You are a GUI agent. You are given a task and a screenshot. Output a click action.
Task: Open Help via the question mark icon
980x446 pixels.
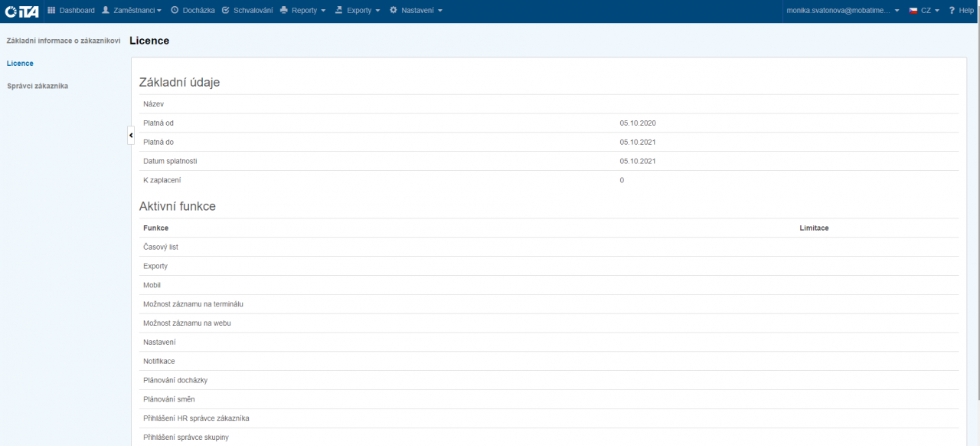point(952,11)
